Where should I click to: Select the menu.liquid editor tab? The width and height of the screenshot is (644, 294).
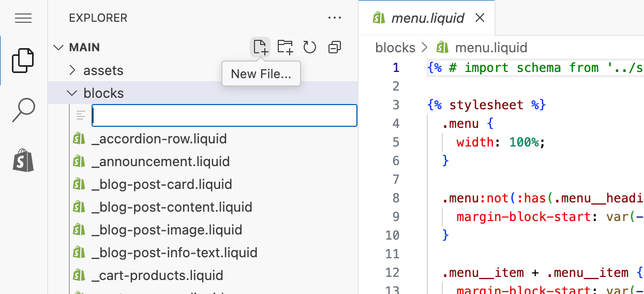click(x=427, y=18)
